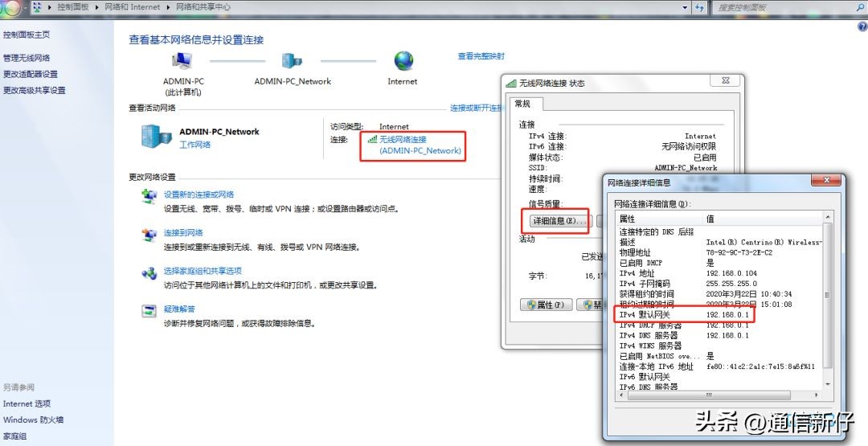Expand the arrow after 网络和 Internet breadcrumb
868x446 pixels.
point(168,7)
